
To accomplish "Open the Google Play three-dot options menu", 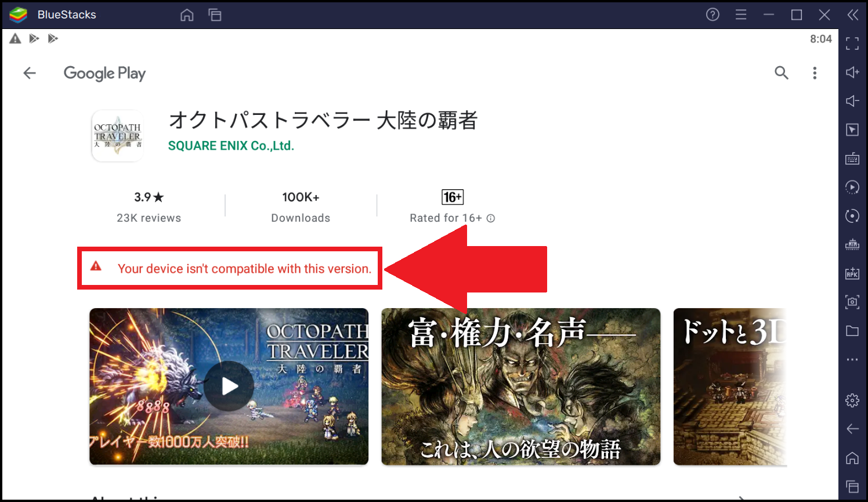I will (x=815, y=73).
